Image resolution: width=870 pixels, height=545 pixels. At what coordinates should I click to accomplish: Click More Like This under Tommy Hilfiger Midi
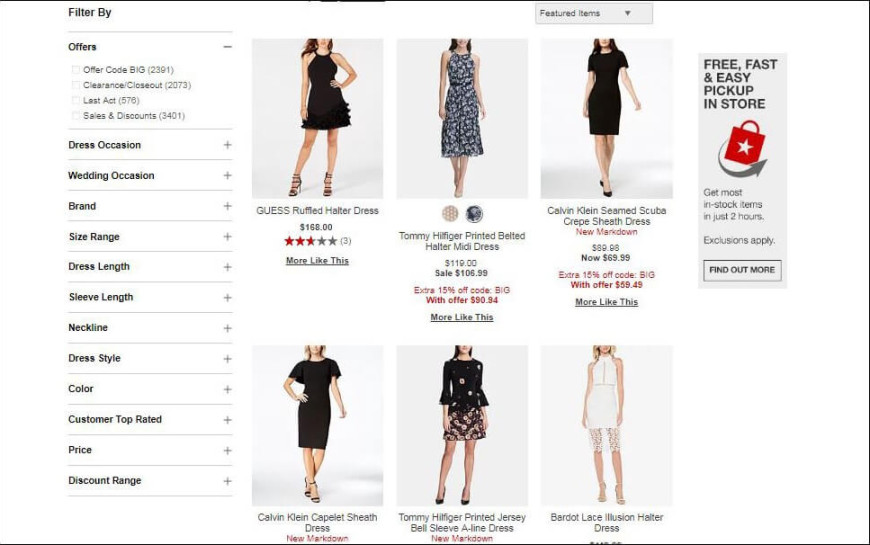pos(462,317)
